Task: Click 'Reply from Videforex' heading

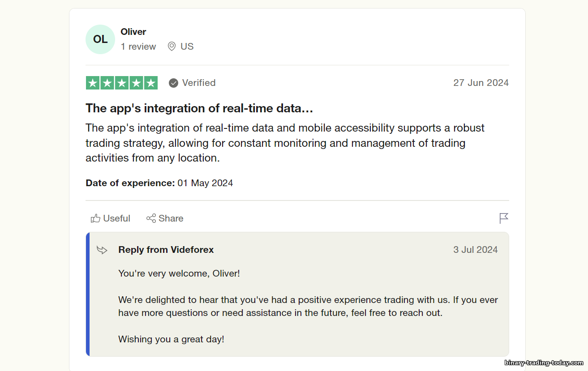Action: [166, 250]
